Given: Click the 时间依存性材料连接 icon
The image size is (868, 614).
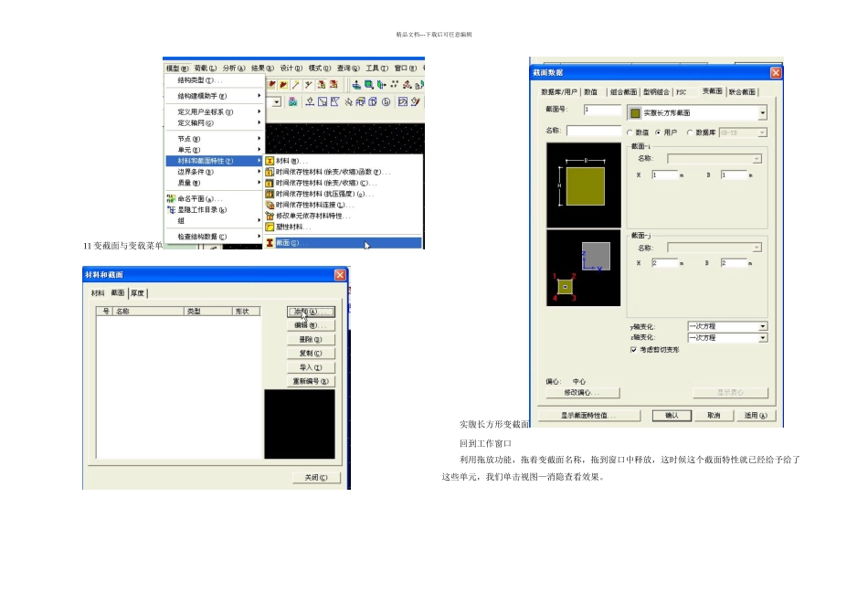Looking at the screenshot, I should click(270, 205).
